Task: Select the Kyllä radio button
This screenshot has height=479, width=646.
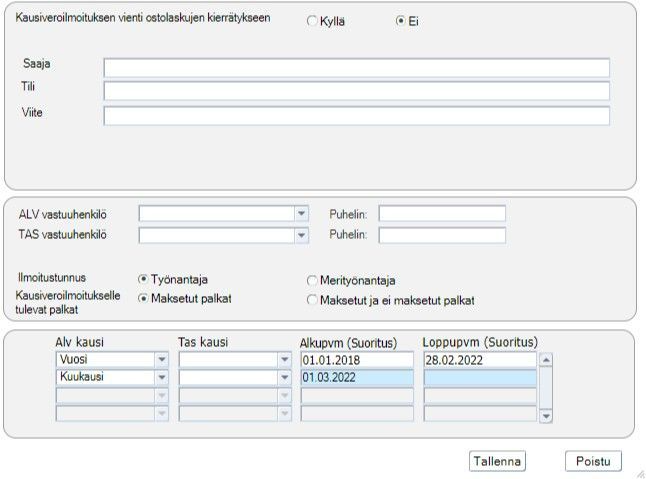Action: [312, 21]
